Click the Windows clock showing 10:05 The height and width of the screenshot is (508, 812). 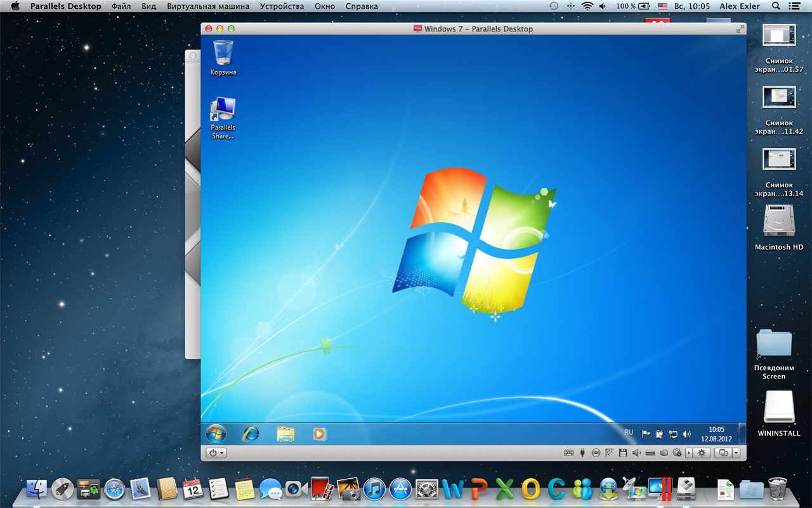tap(716, 434)
